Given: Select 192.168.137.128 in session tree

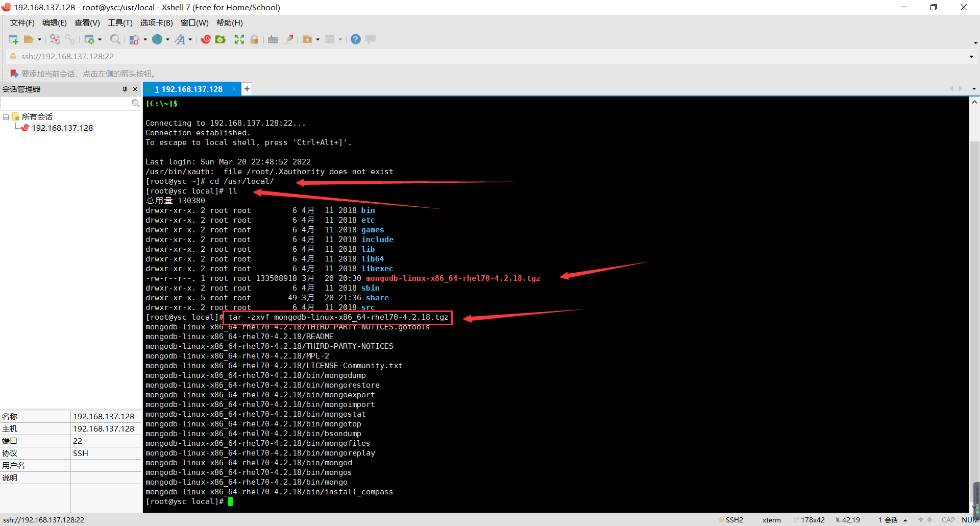Looking at the screenshot, I should point(62,128).
